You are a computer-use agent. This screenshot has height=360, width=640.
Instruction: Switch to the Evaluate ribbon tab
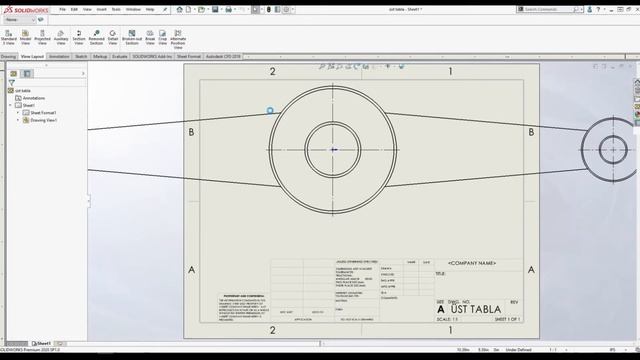click(x=120, y=56)
